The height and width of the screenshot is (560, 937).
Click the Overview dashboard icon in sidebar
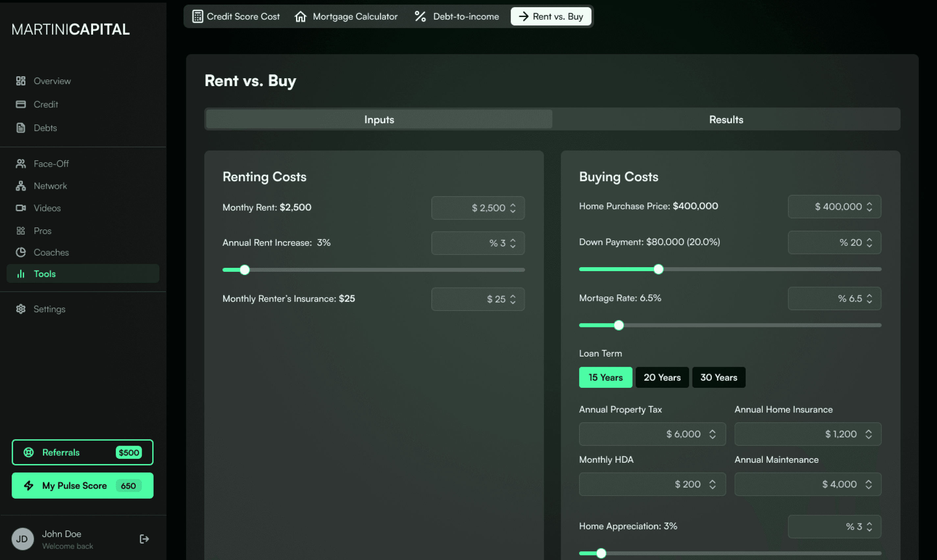click(x=21, y=81)
